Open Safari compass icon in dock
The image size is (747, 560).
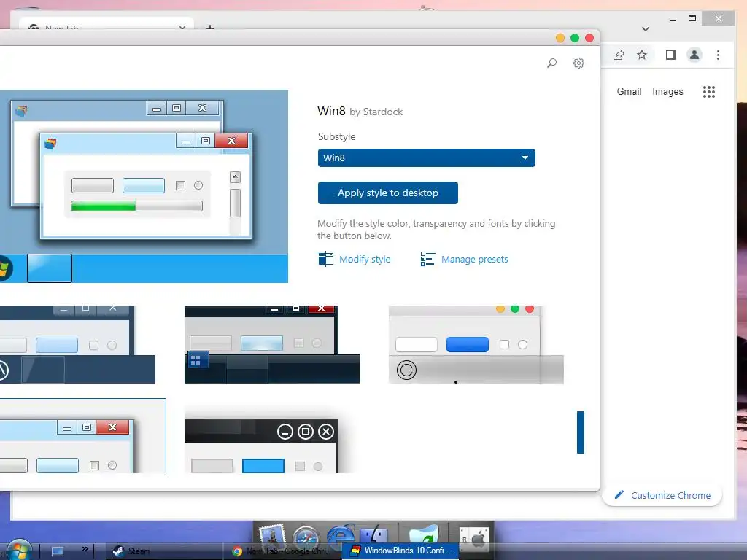pos(306,537)
